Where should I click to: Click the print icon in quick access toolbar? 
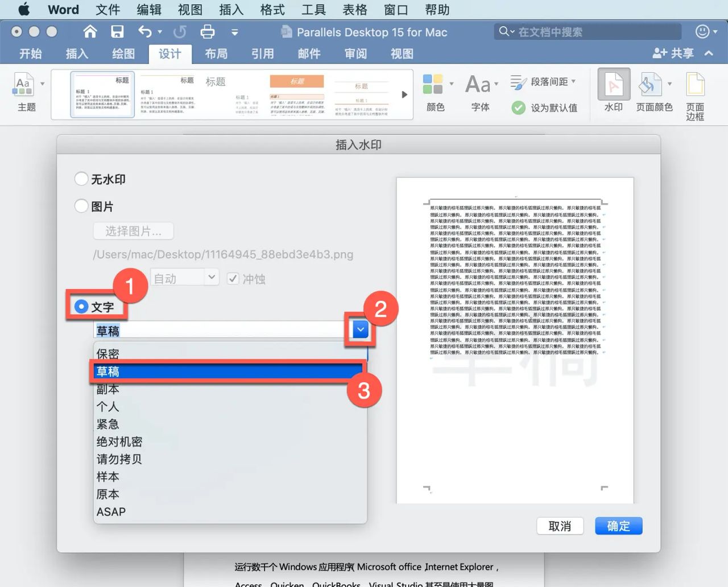[207, 32]
